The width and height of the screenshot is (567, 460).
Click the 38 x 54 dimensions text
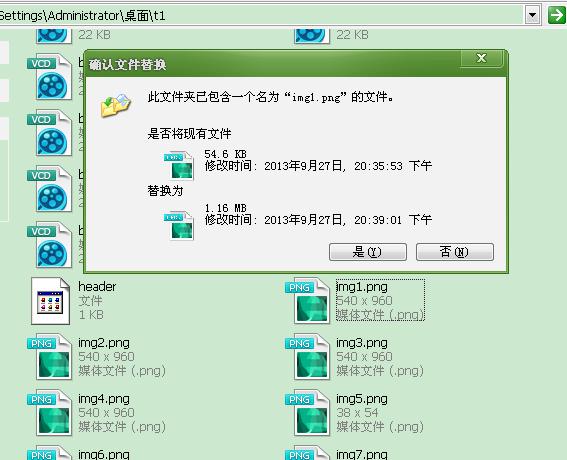(357, 413)
